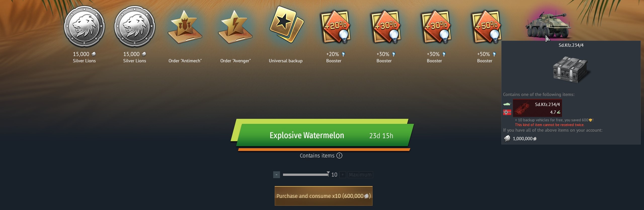The image size is (644, 210).
Task: Click the first 15,000 Silver Lions coin
Action: tap(84, 27)
